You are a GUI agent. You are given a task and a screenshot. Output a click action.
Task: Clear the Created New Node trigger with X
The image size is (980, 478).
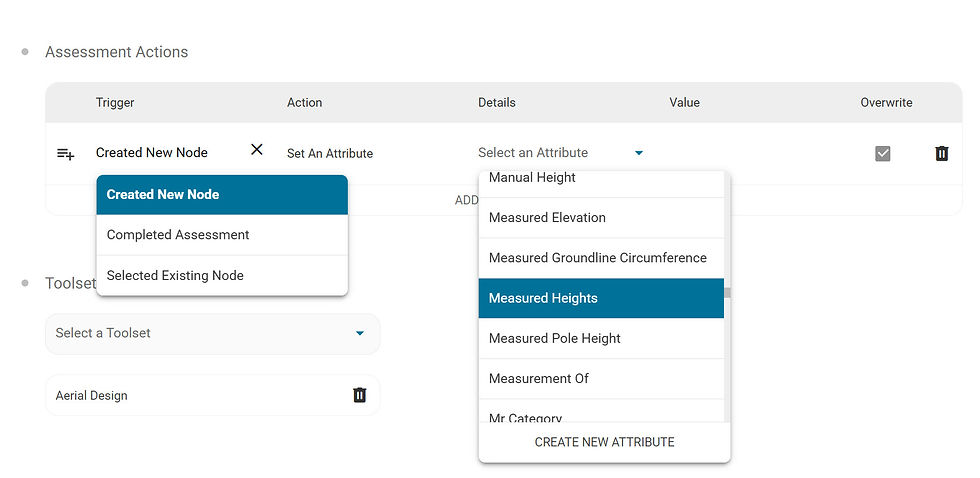tap(256, 149)
